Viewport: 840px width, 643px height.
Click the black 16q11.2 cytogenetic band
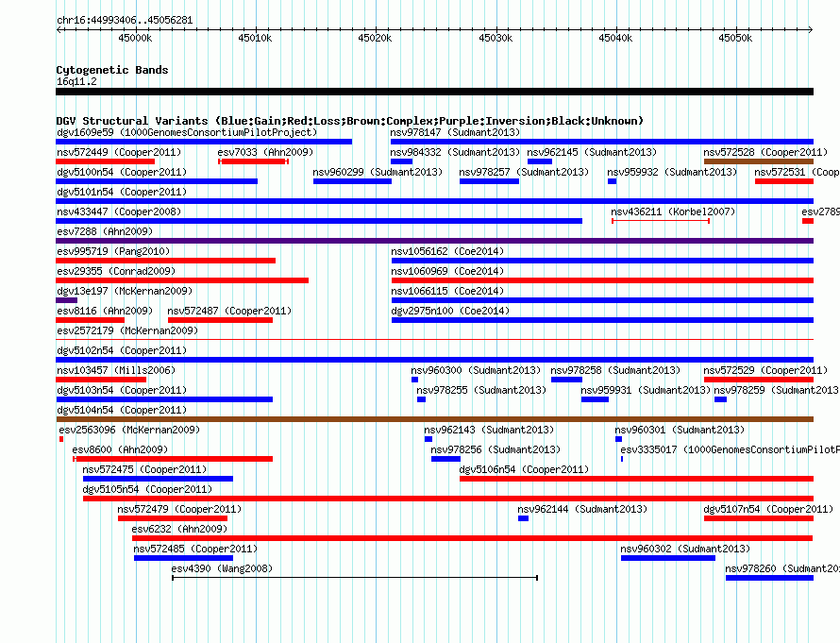[434, 92]
